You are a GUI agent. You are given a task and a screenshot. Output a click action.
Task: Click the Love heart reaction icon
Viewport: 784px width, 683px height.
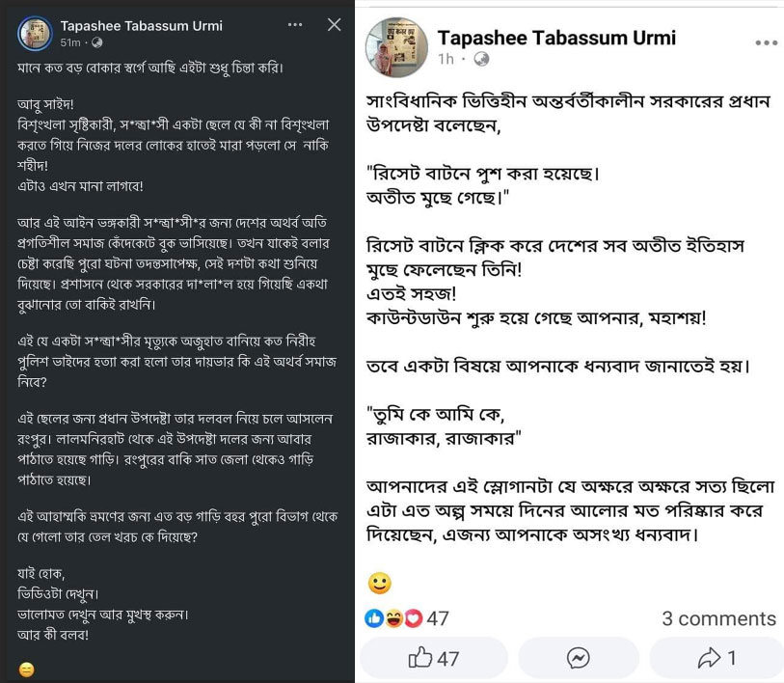pos(413,618)
